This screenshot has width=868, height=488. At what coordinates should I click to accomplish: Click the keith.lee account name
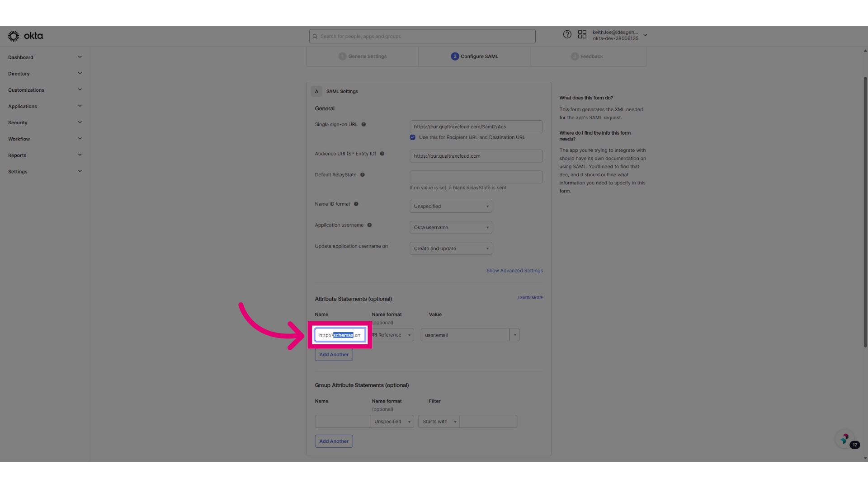(x=615, y=32)
